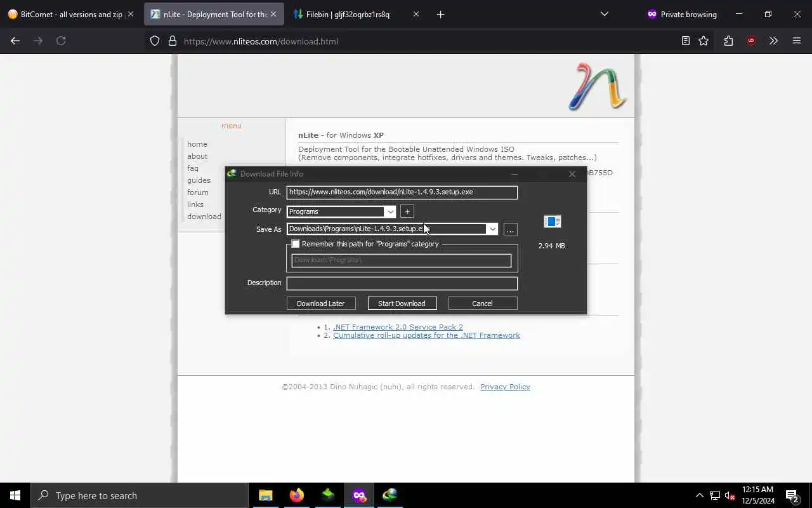Open green arrow app taskbar icon
Image resolution: width=812 pixels, height=508 pixels.
[x=328, y=495]
